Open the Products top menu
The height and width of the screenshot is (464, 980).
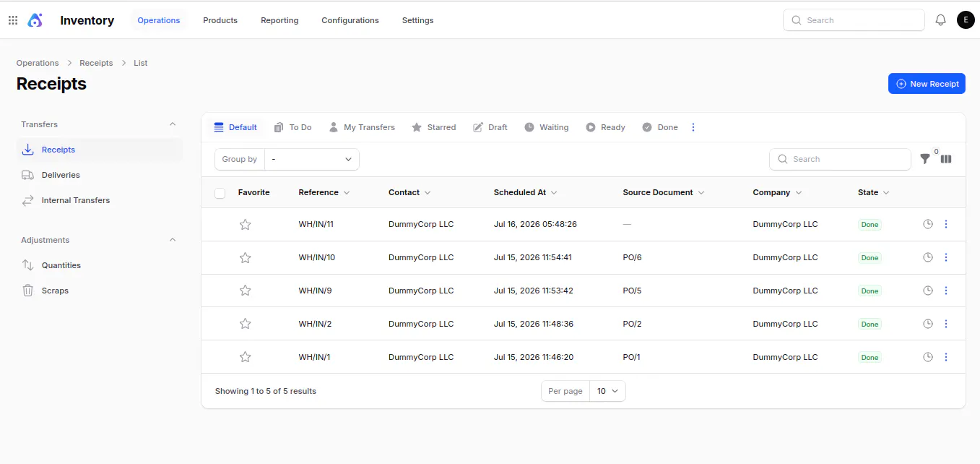220,20
